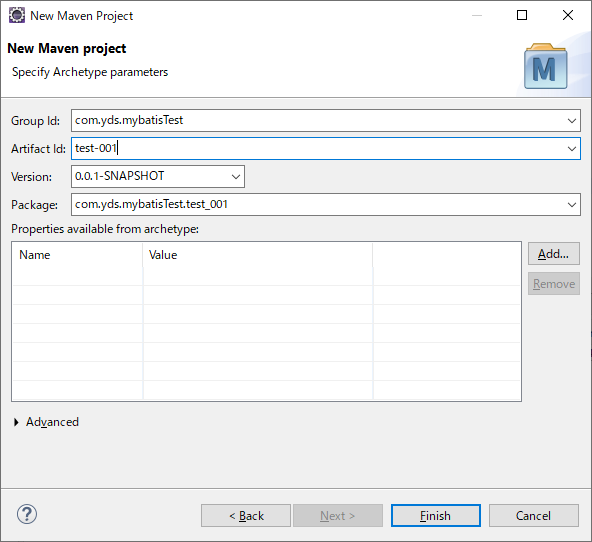The image size is (592, 542).
Task: Open the Package dropdown arrow
Action: click(572, 205)
